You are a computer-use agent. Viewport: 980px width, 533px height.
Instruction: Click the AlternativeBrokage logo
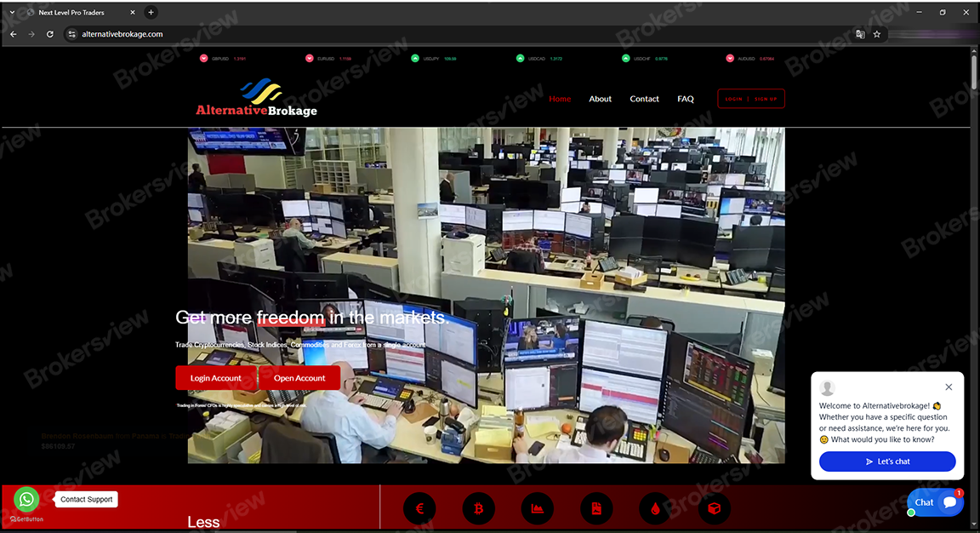257,98
